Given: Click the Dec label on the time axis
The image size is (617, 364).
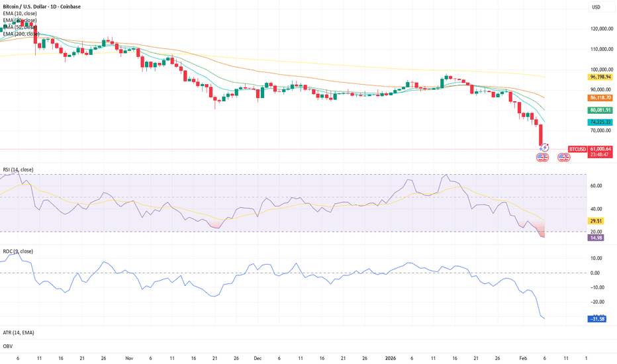Looking at the screenshot, I should (258, 359).
